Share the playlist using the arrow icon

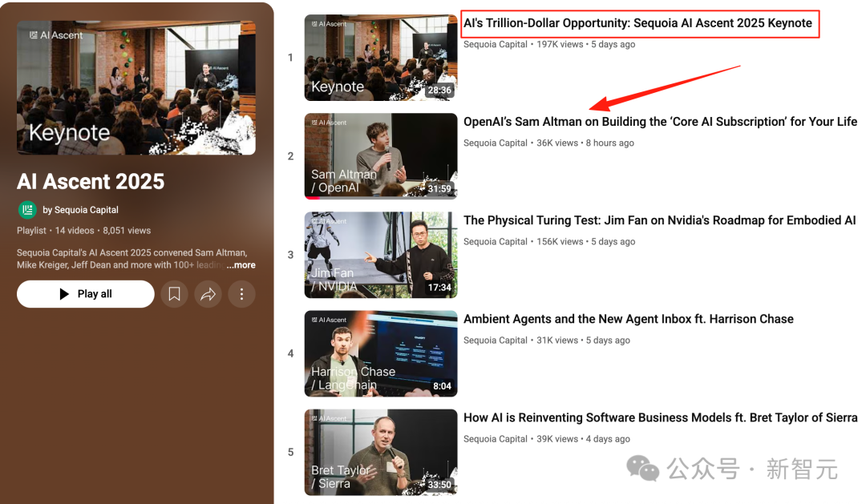[208, 294]
